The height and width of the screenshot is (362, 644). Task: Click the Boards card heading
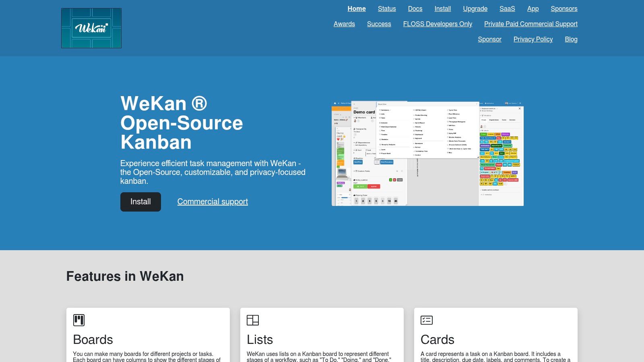pyautogui.click(x=93, y=339)
